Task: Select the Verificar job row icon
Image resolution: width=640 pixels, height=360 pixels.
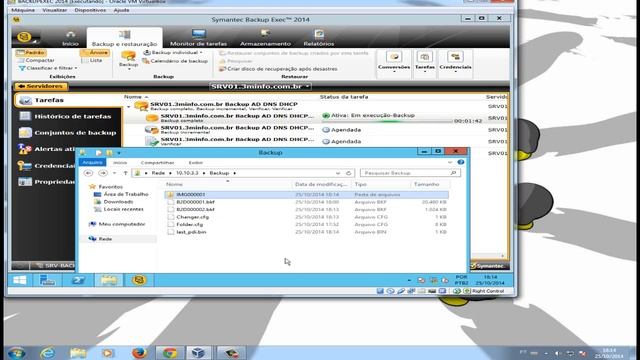Action: (152, 141)
